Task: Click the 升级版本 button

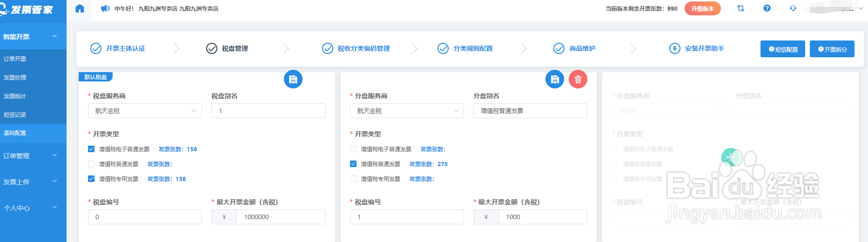Action: (x=702, y=8)
